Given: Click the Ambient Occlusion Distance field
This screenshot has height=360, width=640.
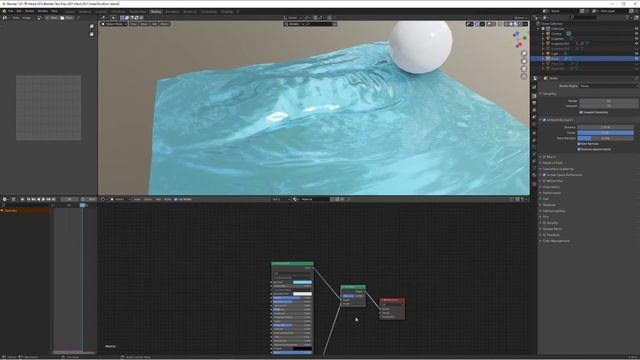Looking at the screenshot, I should coord(606,127).
